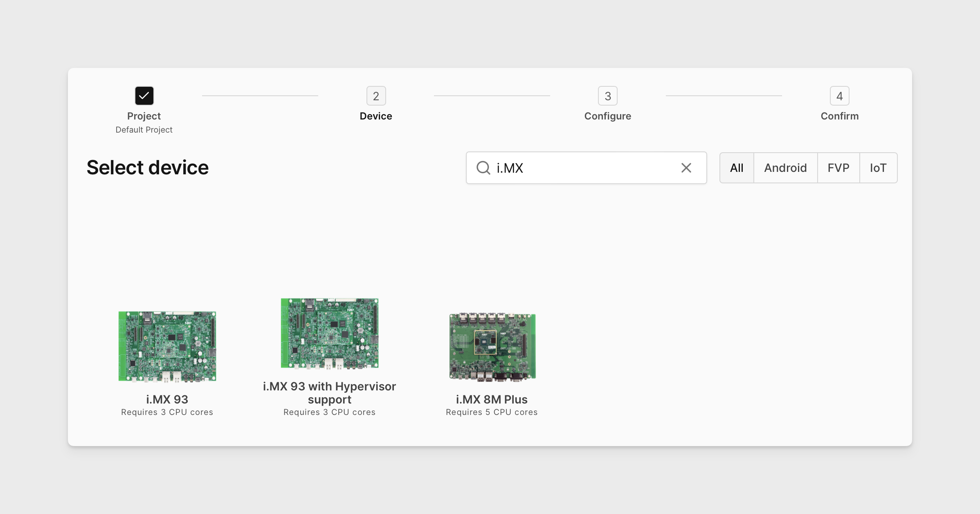Go to step 3 Configure
The height and width of the screenshot is (514, 980).
(x=607, y=96)
